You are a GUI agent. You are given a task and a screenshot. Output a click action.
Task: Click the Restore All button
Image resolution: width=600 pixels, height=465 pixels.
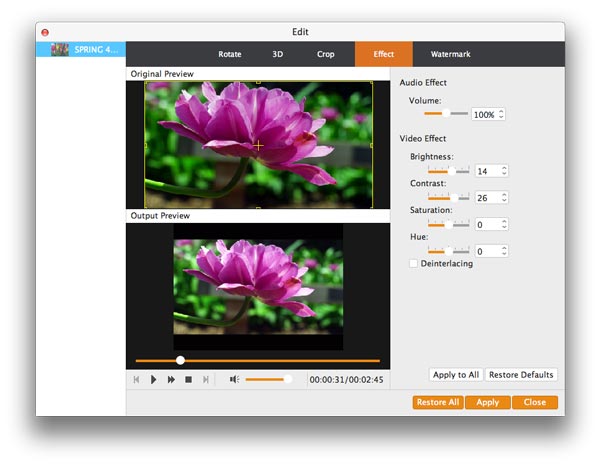click(438, 402)
